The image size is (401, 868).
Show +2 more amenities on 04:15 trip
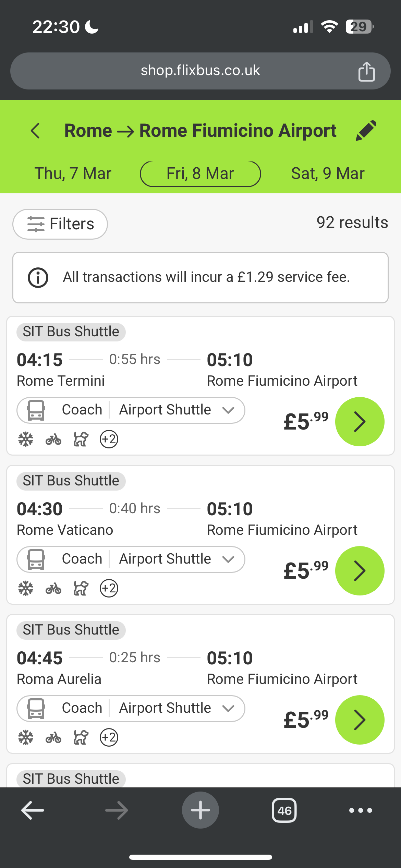coord(109,439)
